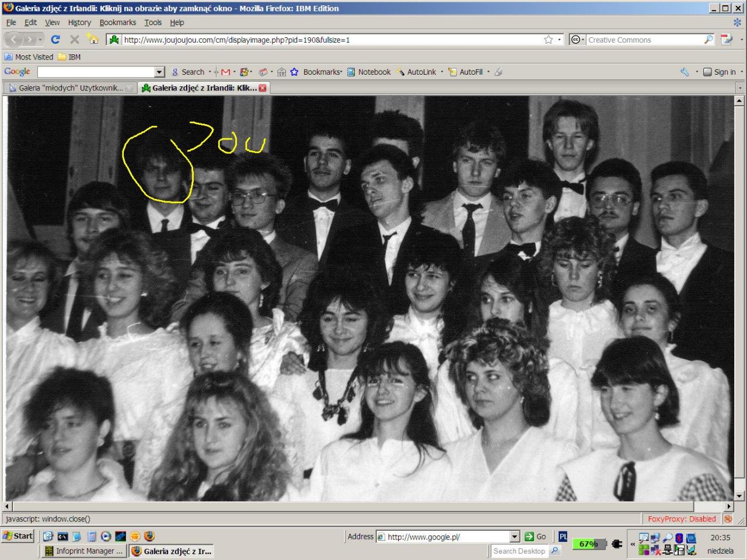Viewport: 747px width, 560px height.
Task: Open the IBM bookmarks folder
Action: (x=69, y=57)
